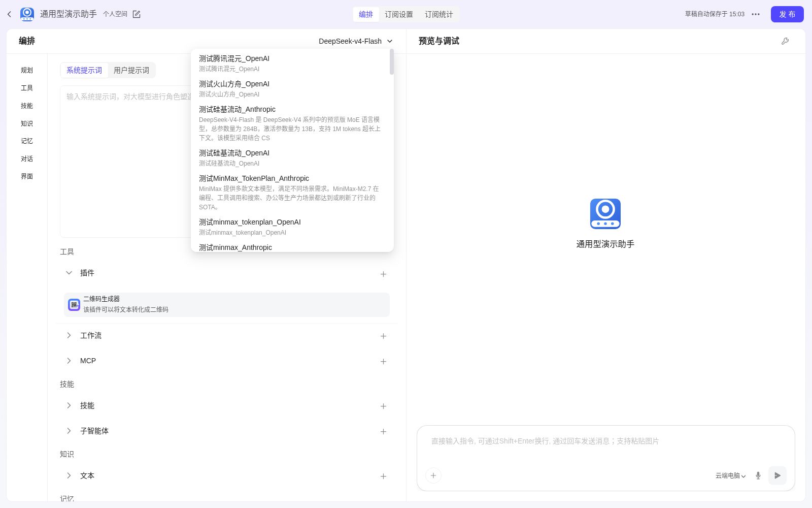This screenshot has height=508, width=812.
Task: Collapse the 插件 section
Action: point(69,273)
